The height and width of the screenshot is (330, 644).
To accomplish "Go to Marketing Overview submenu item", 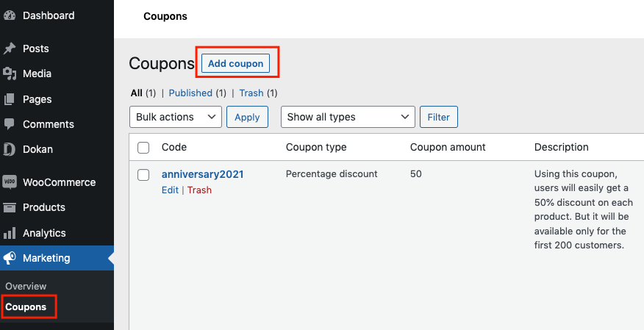I will (26, 286).
